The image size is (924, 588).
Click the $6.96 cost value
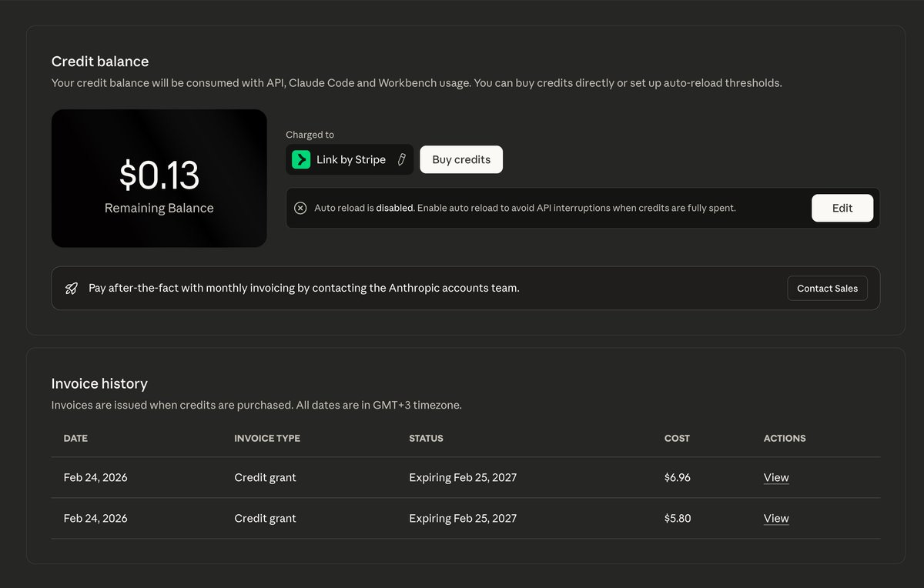(678, 477)
